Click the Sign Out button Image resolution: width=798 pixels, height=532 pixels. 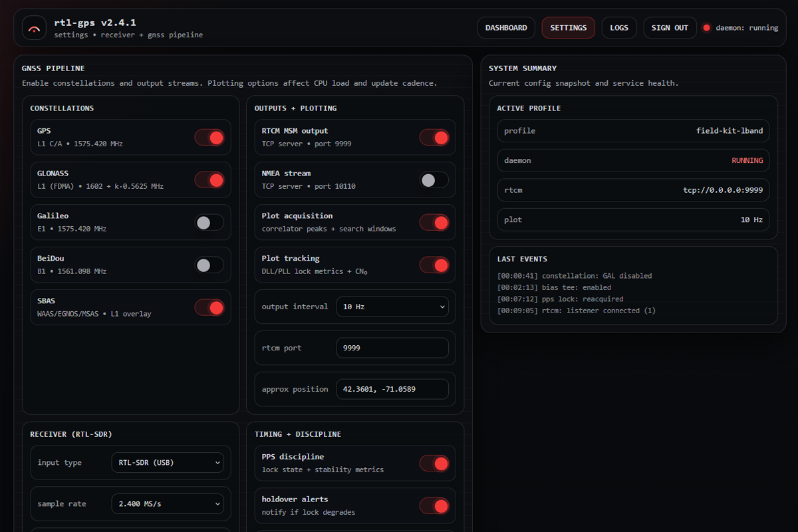click(x=670, y=28)
